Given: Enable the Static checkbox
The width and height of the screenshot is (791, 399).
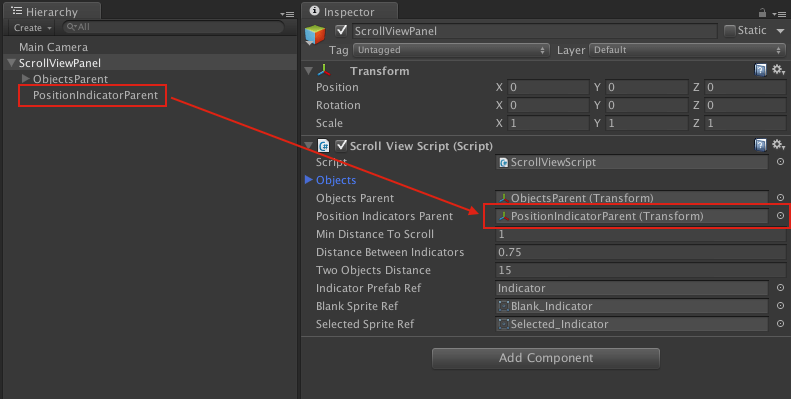Looking at the screenshot, I should click(x=729, y=31).
